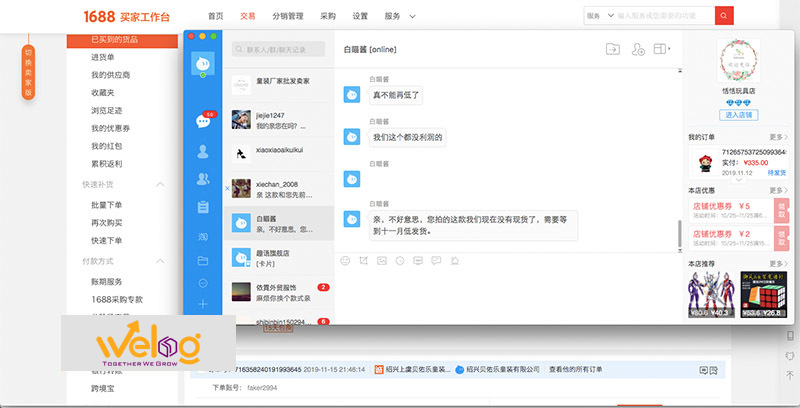Select 已买到的货品 in left sidebar

point(122,40)
